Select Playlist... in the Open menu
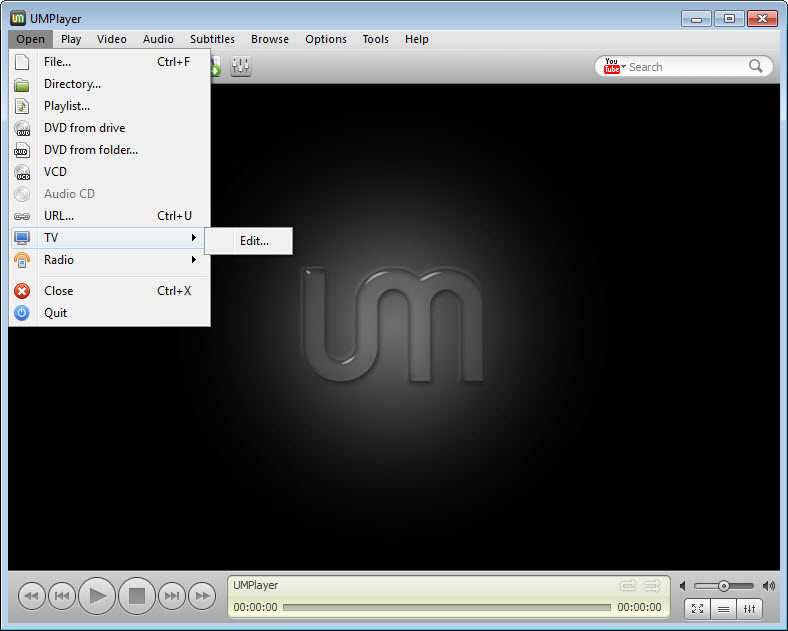Screen dimensions: 788x631 pyautogui.click(x=110, y=106)
